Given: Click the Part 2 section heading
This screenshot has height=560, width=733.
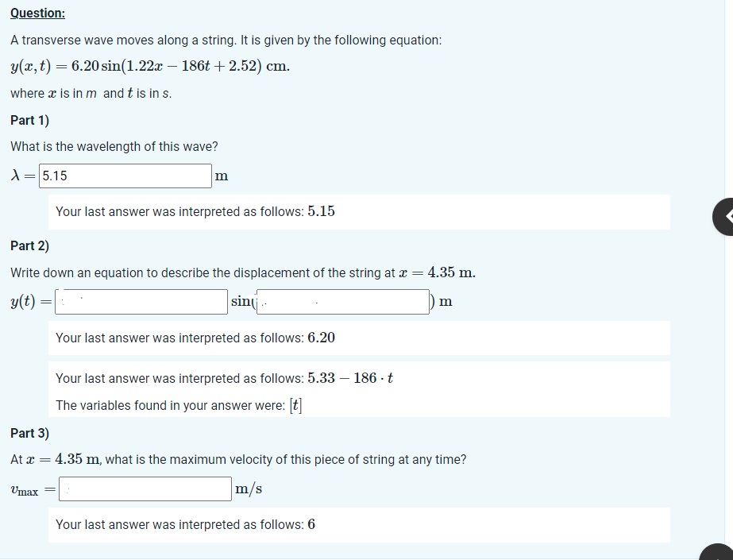Looking at the screenshot, I should (29, 245).
